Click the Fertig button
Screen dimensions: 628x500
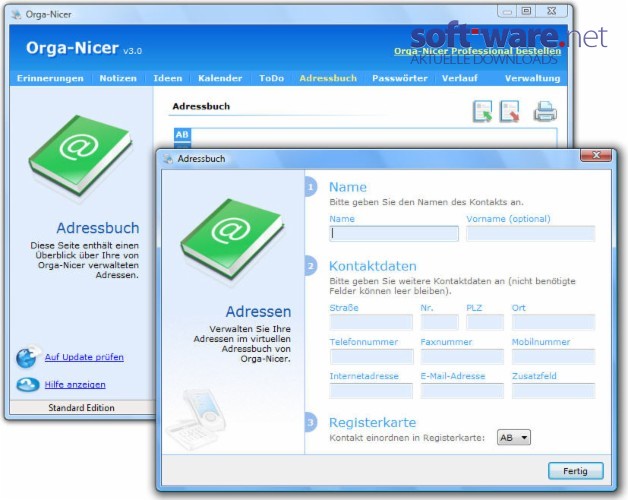click(x=576, y=471)
